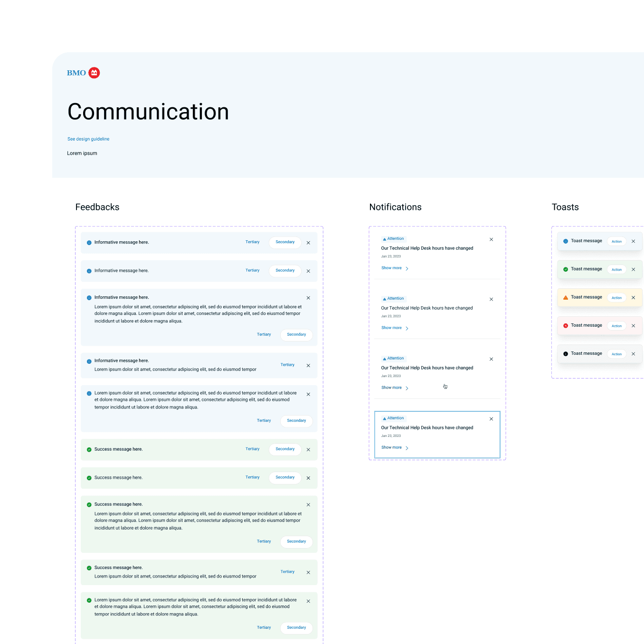Click the green success icon on first success message
Image resolution: width=644 pixels, height=644 pixels.
coord(89,449)
